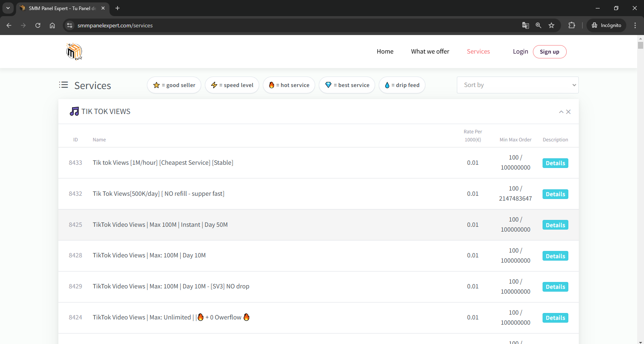Open Details for service 8432
The image size is (644, 344).
click(x=555, y=194)
